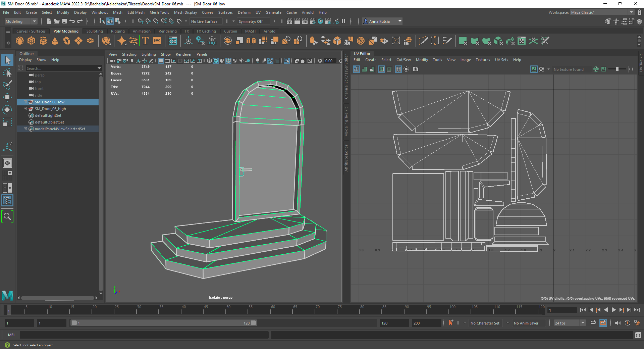Click the MEL command line input
This screenshot has height=349, width=644.
(x=144, y=335)
